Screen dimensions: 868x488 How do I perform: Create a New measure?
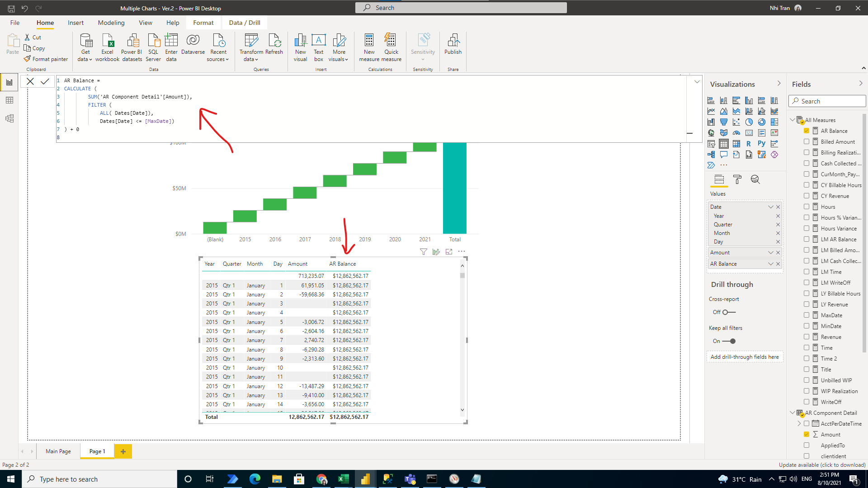click(x=369, y=47)
